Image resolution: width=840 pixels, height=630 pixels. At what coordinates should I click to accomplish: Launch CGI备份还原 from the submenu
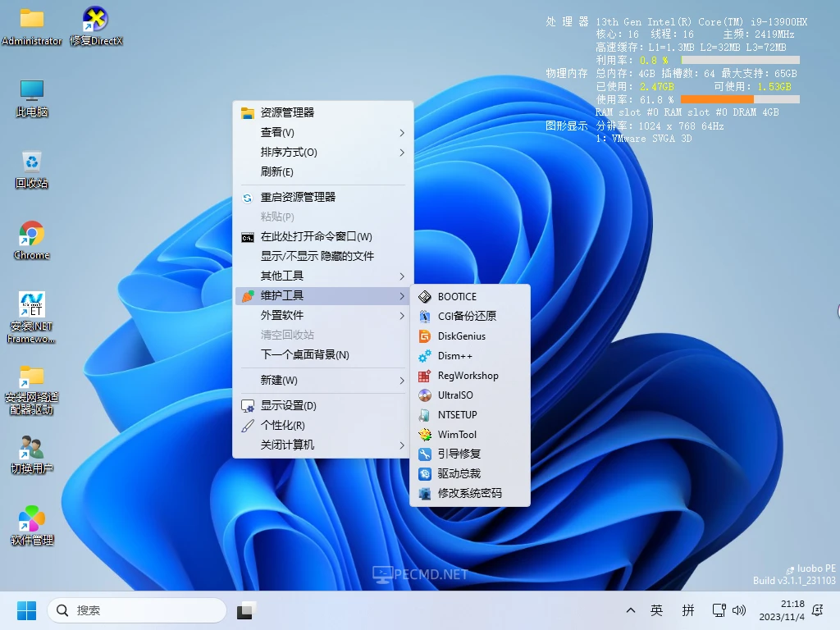tap(470, 316)
